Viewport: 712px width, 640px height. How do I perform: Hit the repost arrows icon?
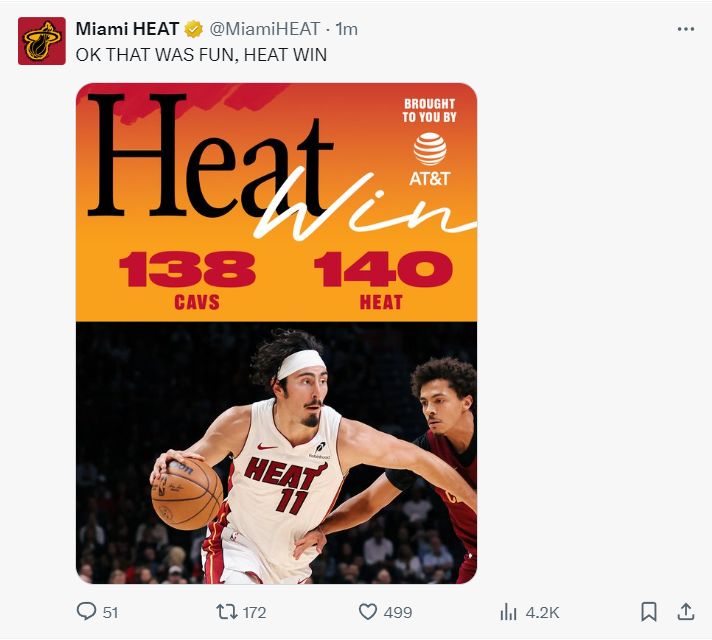(x=226, y=611)
